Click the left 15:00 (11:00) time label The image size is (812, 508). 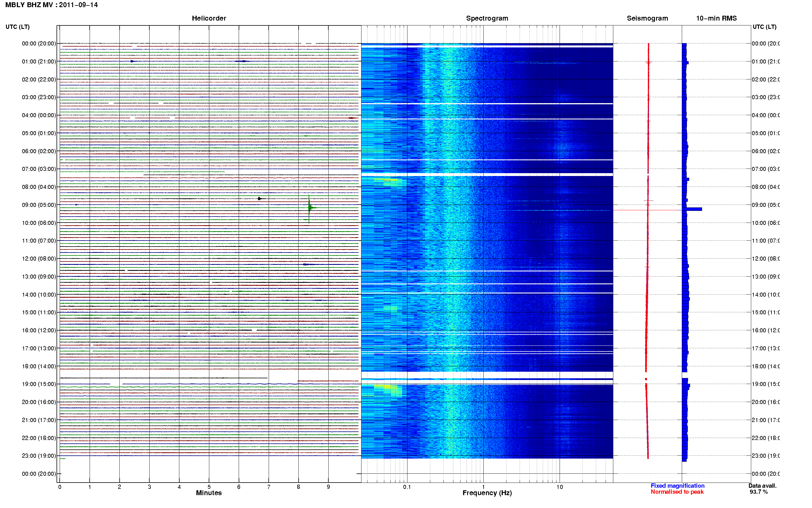click(x=39, y=313)
